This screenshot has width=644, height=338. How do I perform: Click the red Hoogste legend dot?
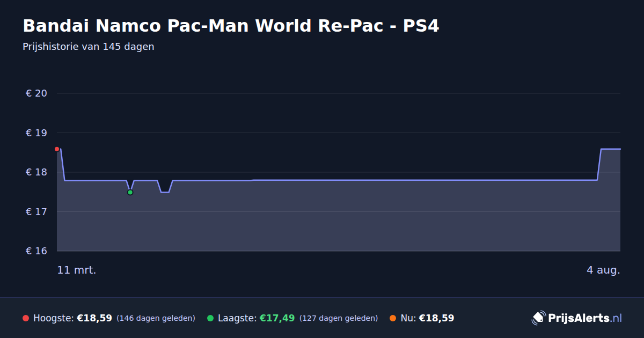tap(26, 318)
